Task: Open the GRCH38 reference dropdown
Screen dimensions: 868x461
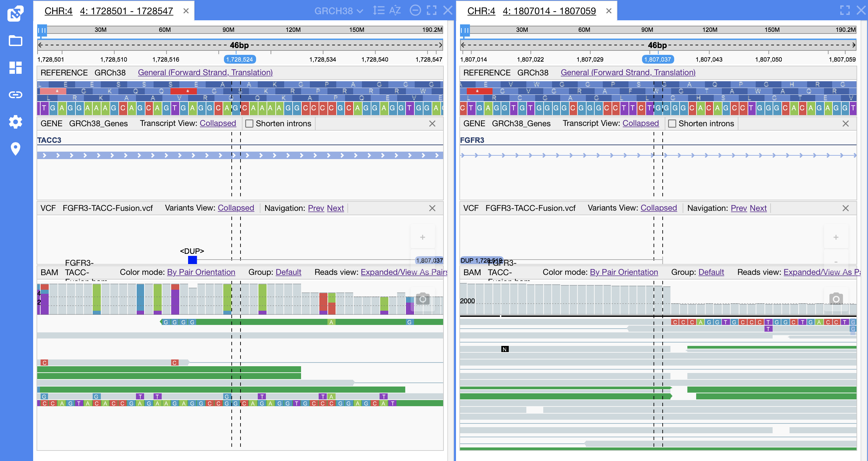Action: (338, 11)
